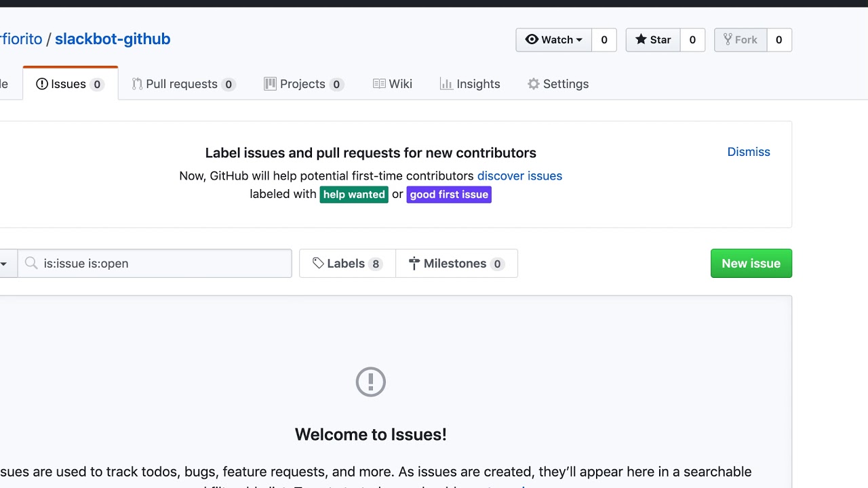Open the Milestones list
The width and height of the screenshot is (868, 488).
tap(456, 264)
